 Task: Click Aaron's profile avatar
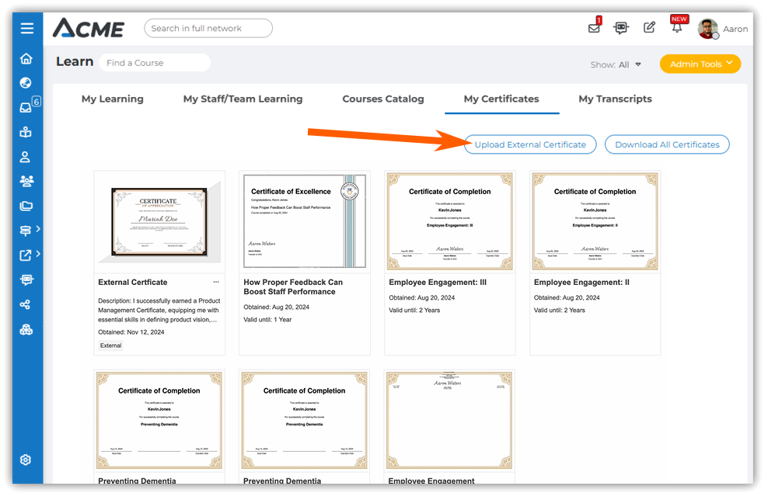[708, 28]
